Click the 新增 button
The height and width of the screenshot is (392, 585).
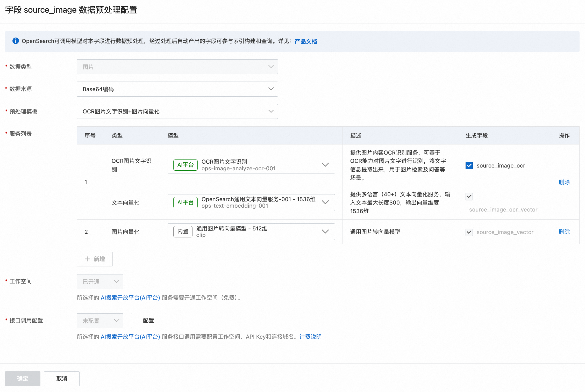[x=95, y=259]
